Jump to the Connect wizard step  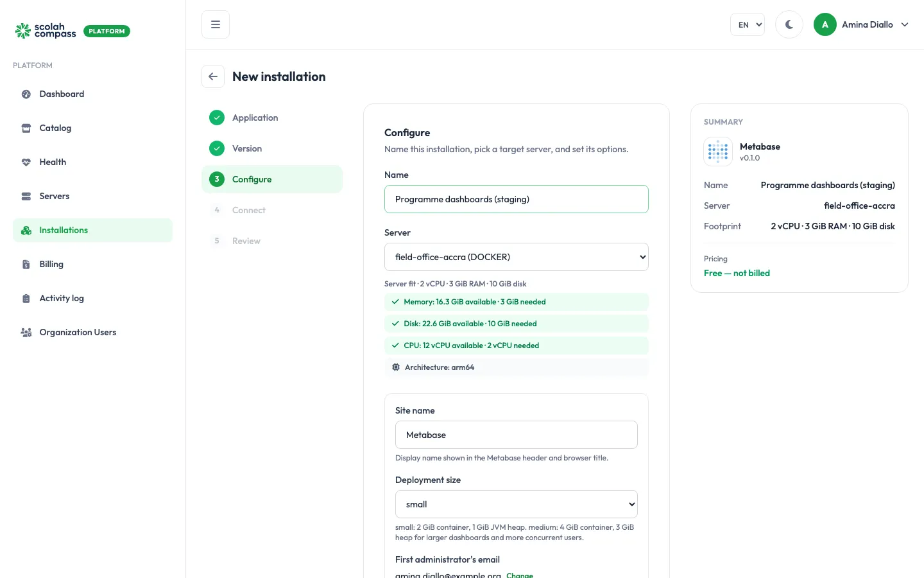pyautogui.click(x=272, y=210)
